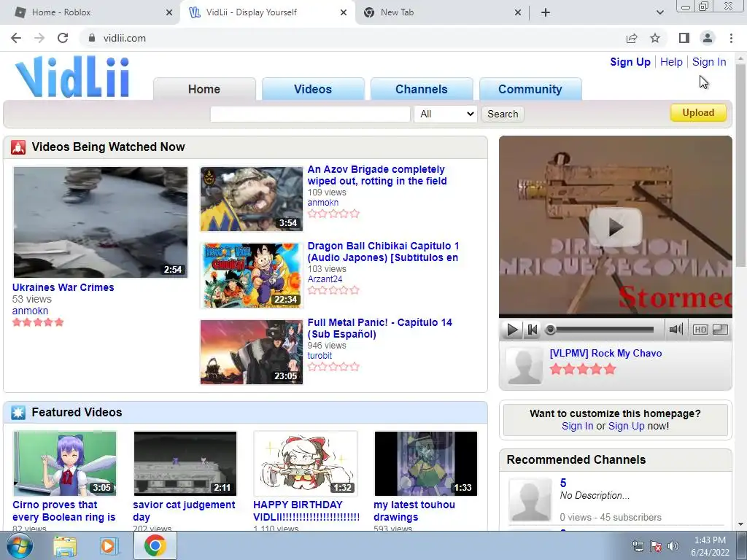Toggle HD quality in the video player
Screen dimensions: 747x560
point(700,330)
